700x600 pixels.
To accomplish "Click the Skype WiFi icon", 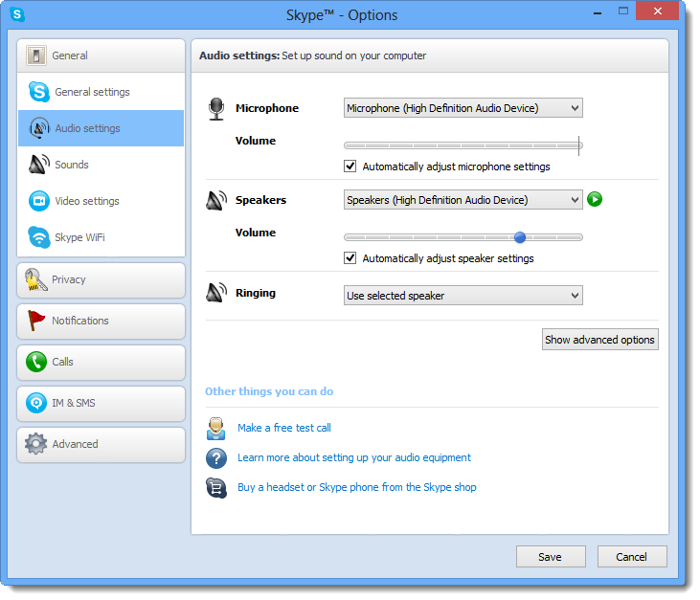I will tap(39, 237).
